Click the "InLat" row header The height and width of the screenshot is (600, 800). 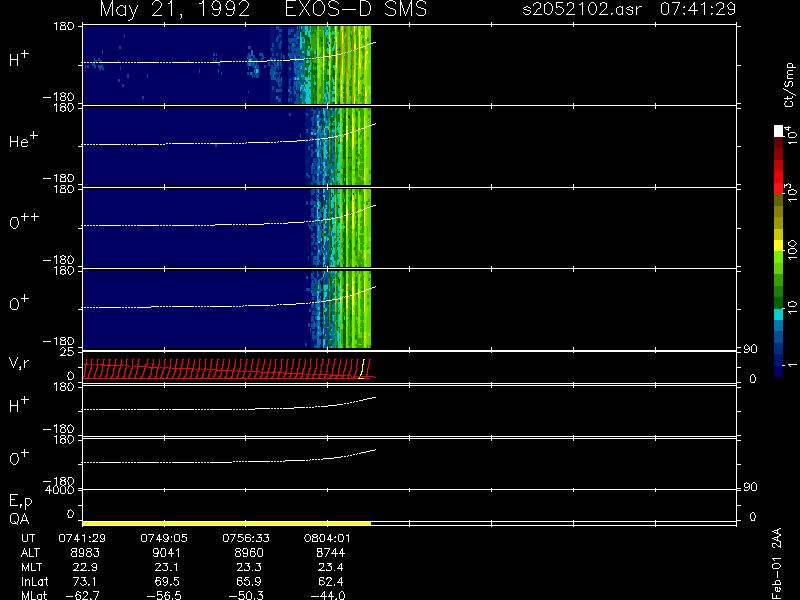35,581
